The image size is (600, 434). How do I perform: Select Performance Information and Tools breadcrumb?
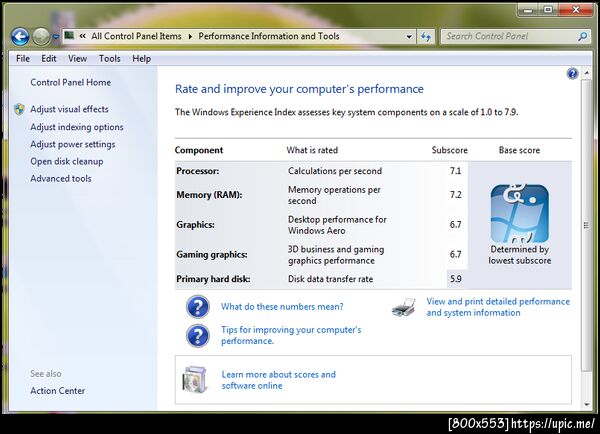pyautogui.click(x=269, y=36)
